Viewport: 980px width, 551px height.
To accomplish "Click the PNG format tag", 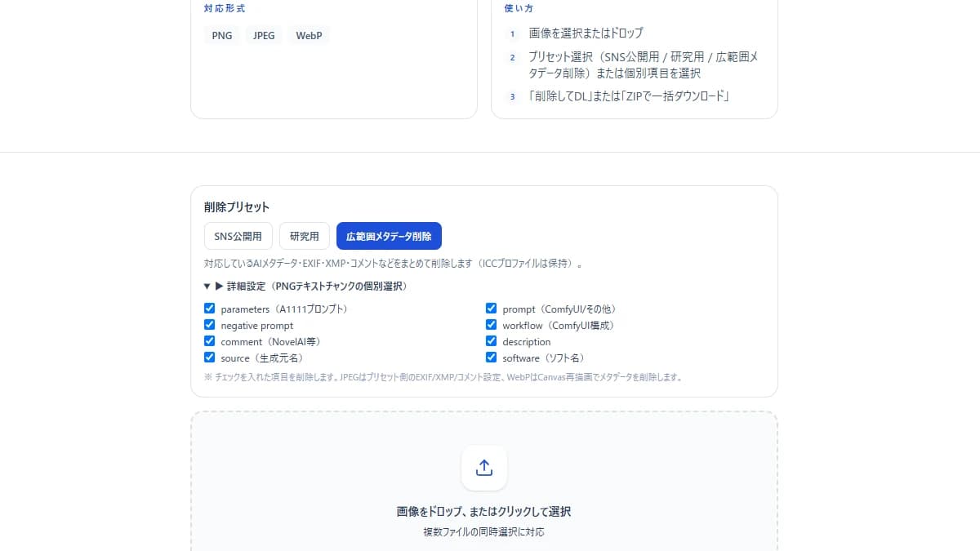I will coord(222,36).
